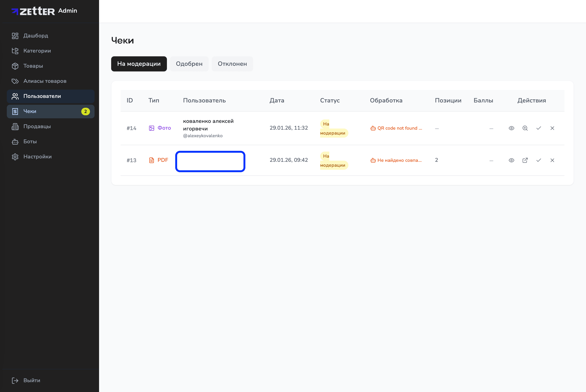This screenshot has width=586, height=392.
Task: Click the Выйти logout button
Action: click(x=32, y=380)
